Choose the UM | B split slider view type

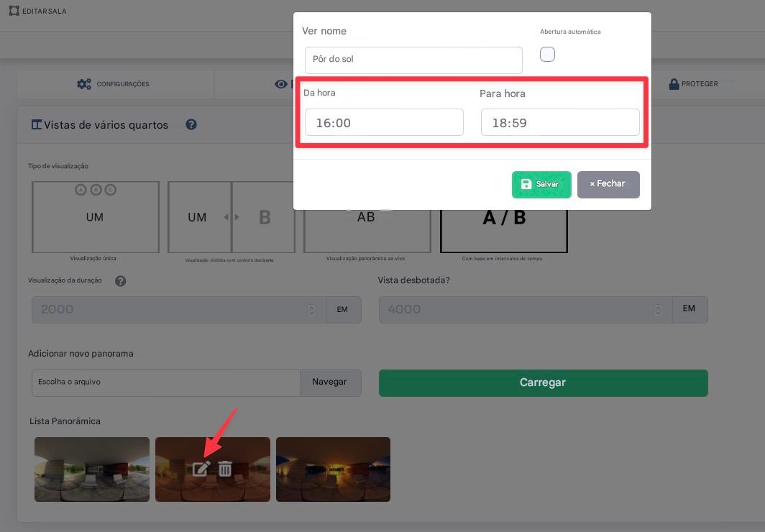click(231, 217)
